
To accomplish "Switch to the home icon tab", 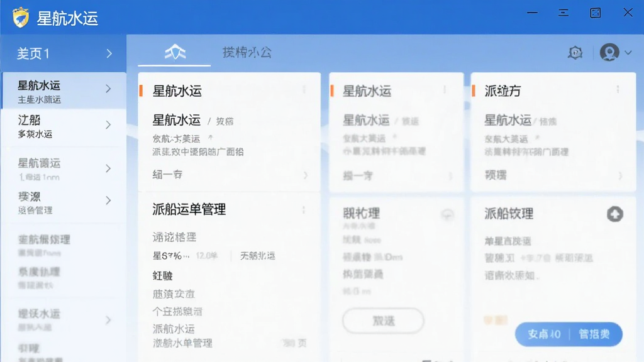I will (x=175, y=52).
